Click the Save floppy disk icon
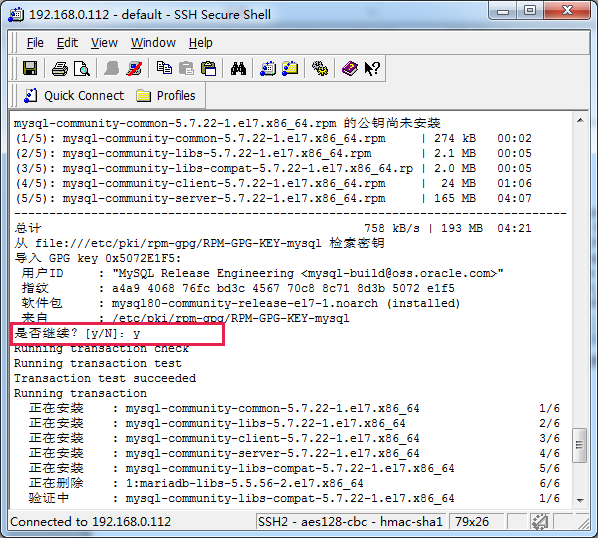The height and width of the screenshot is (538, 598). coord(30,69)
